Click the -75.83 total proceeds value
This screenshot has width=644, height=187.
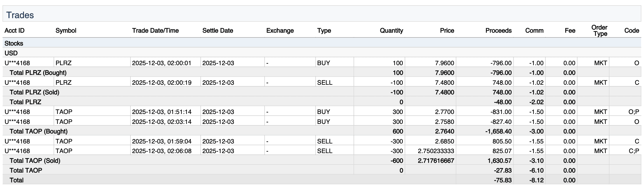pos(502,180)
